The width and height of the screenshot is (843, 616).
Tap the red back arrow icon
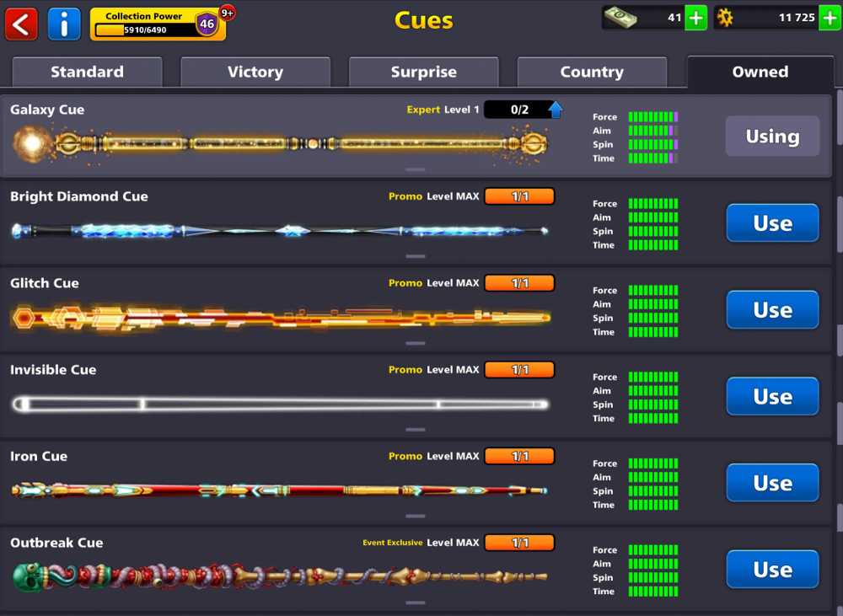point(21,24)
